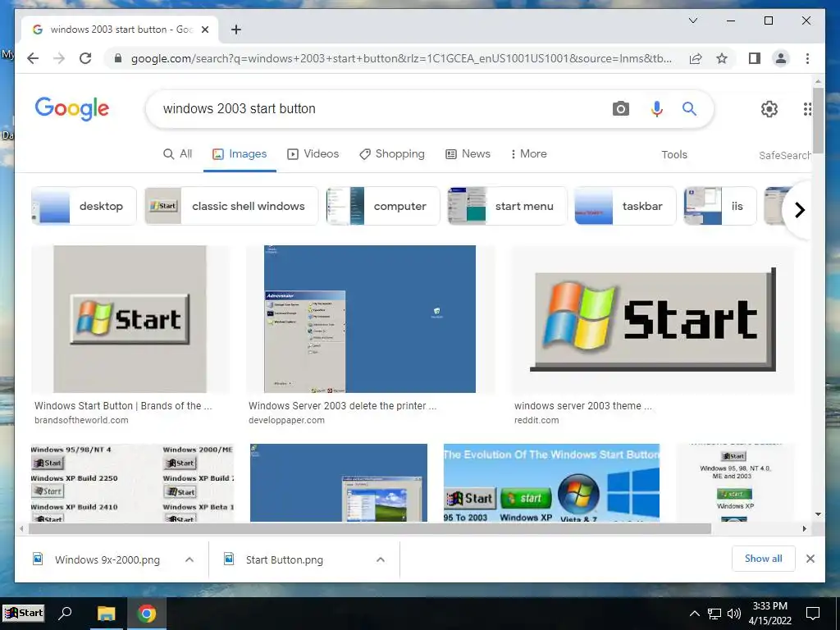Filter images by desktop chip
Viewport: 840px width, 630px height.
84,206
